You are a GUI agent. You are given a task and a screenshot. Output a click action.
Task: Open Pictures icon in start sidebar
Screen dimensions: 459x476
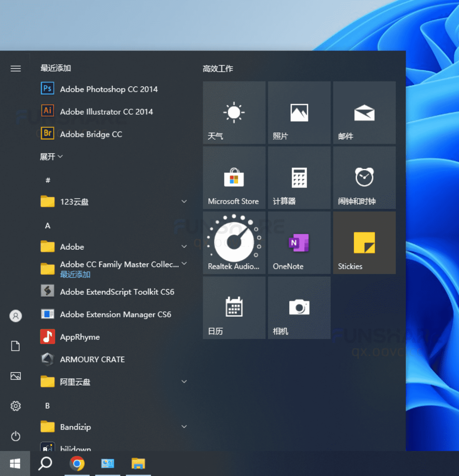click(16, 376)
